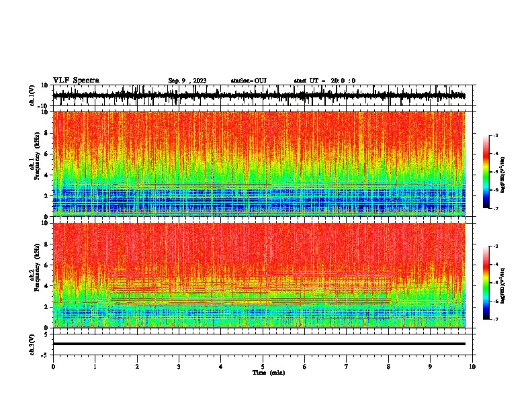Viewport: 532px width, 411px height.
Task: Click inside the ch.1 frequency spectrogram
Action: 259,164
